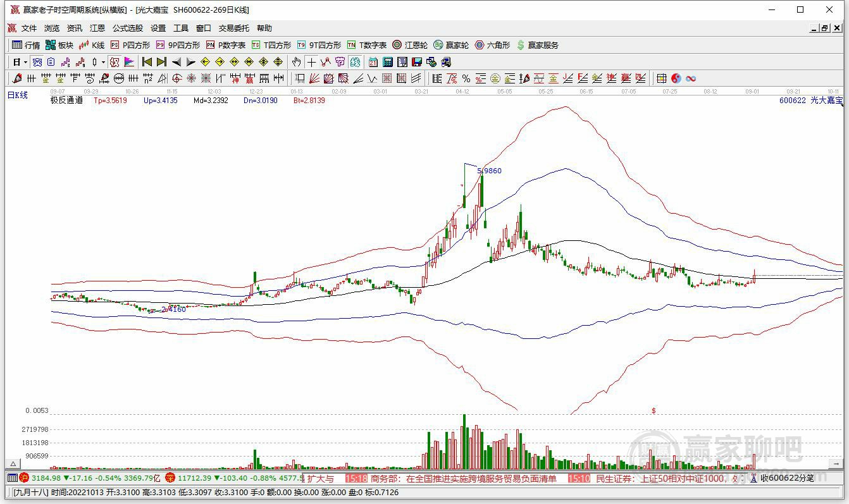849x504 pixels.
Task: Jump to first bar icon
Action: click(x=147, y=62)
